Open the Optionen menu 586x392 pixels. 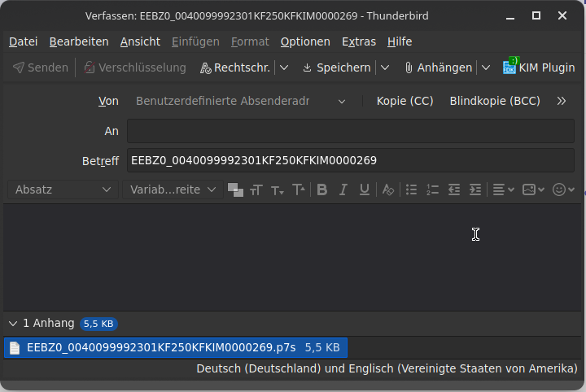305,41
